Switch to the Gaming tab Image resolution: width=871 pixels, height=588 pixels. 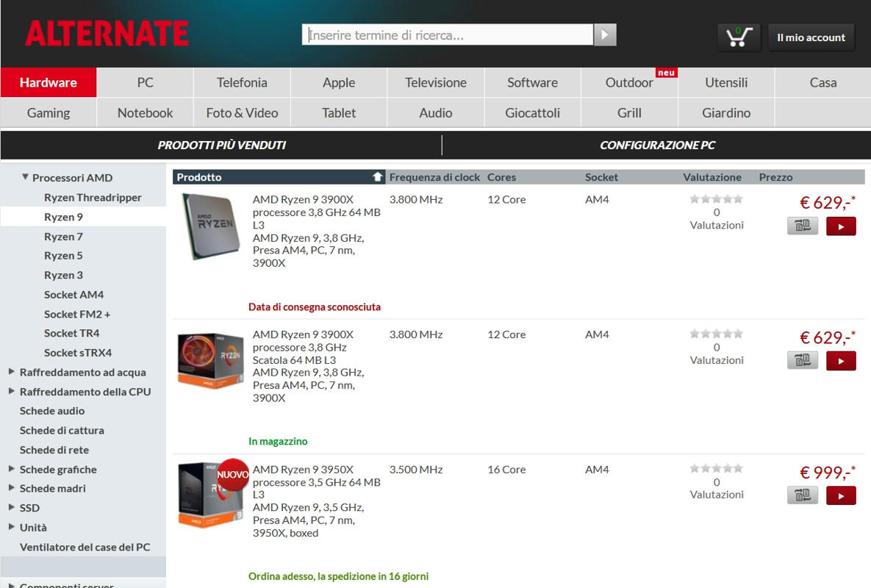(49, 113)
